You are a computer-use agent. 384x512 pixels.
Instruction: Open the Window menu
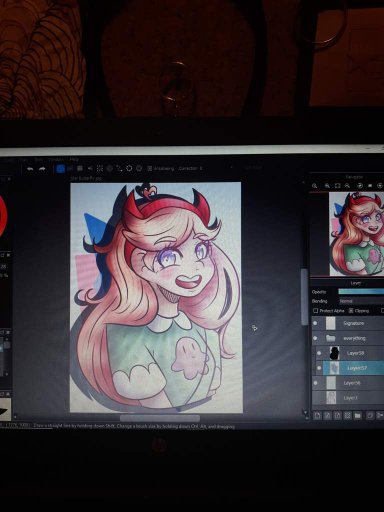point(56,160)
